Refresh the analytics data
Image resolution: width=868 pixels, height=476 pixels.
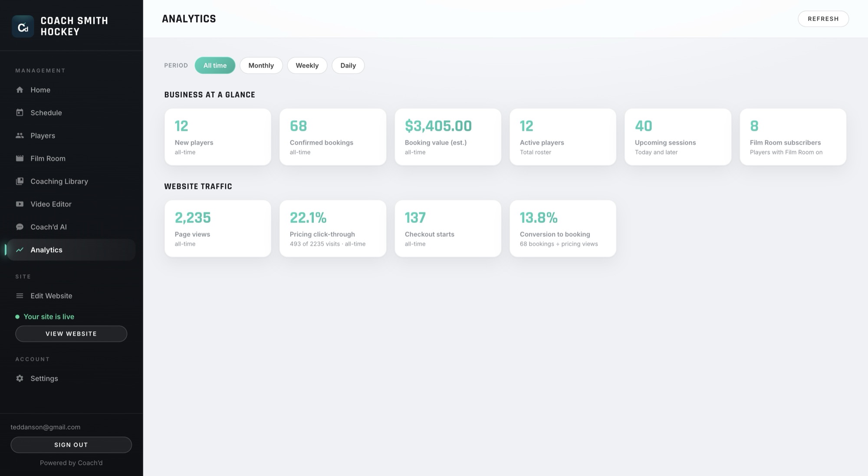coord(823,19)
